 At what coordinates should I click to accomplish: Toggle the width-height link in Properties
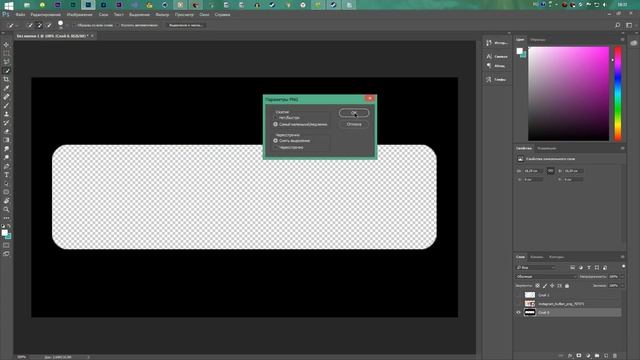551,171
